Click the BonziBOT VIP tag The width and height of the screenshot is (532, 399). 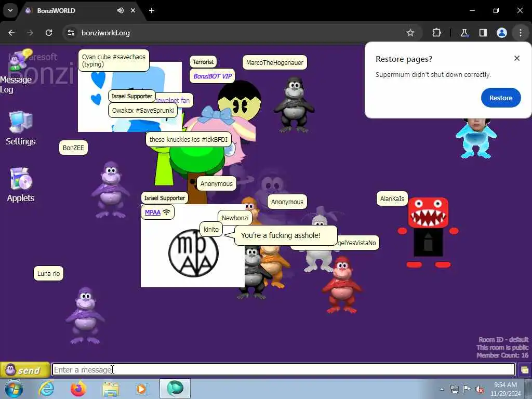[212, 76]
